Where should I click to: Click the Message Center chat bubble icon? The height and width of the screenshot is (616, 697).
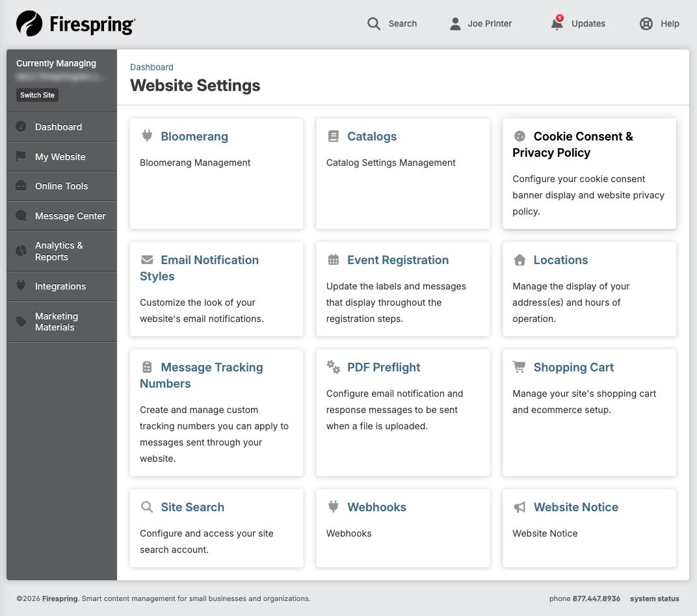pyautogui.click(x=21, y=216)
